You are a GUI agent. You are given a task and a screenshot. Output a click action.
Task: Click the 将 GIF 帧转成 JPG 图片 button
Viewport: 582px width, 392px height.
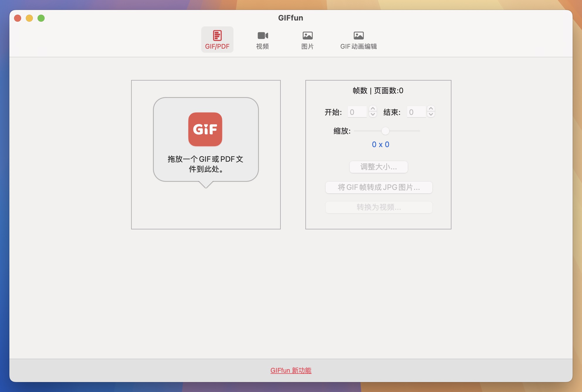click(x=378, y=187)
